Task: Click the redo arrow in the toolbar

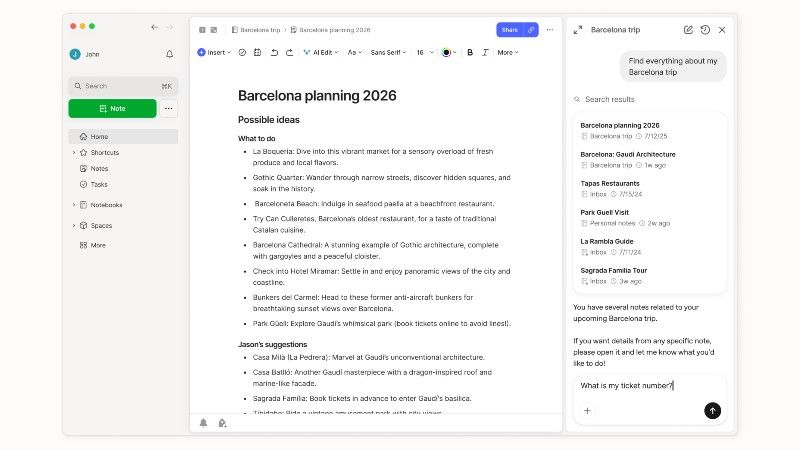Action: pos(289,52)
